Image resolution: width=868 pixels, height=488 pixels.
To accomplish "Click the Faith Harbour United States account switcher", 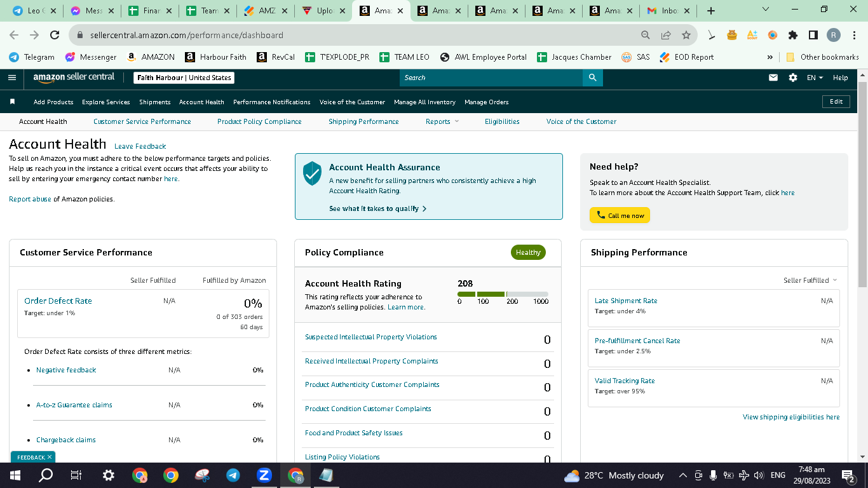I will coord(184,78).
